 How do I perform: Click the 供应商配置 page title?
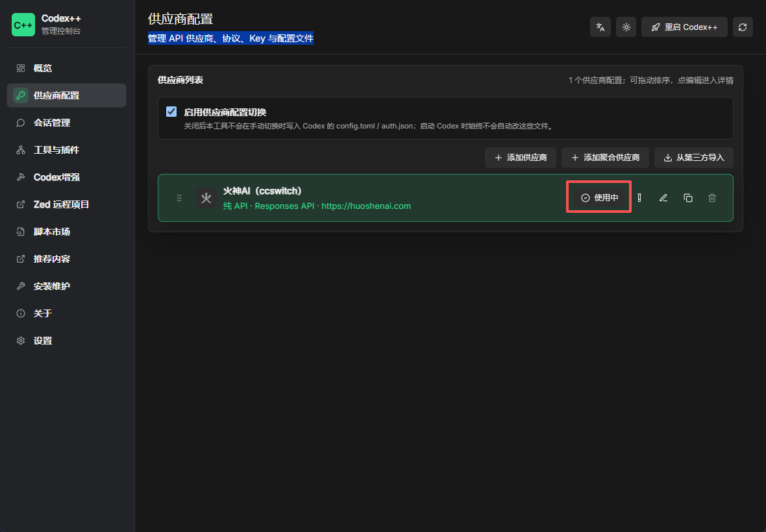tap(180, 19)
